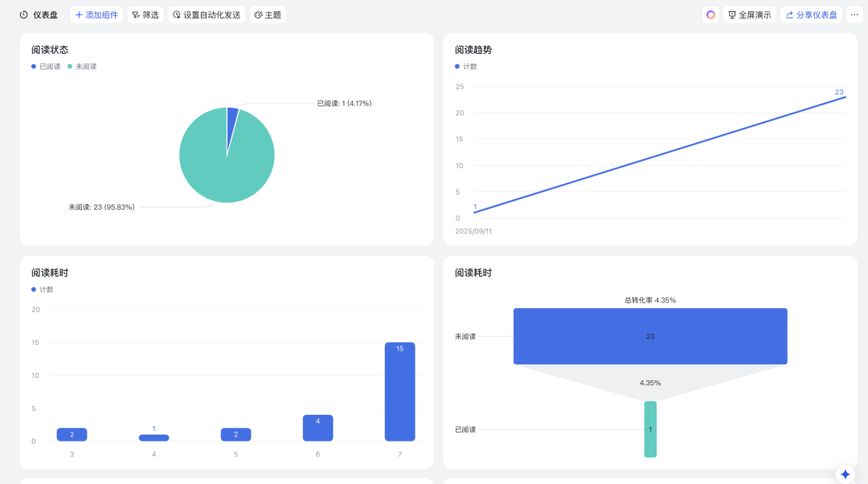Click the floating sparkle assistant button
Screen dimensions: 868x484
point(845,474)
